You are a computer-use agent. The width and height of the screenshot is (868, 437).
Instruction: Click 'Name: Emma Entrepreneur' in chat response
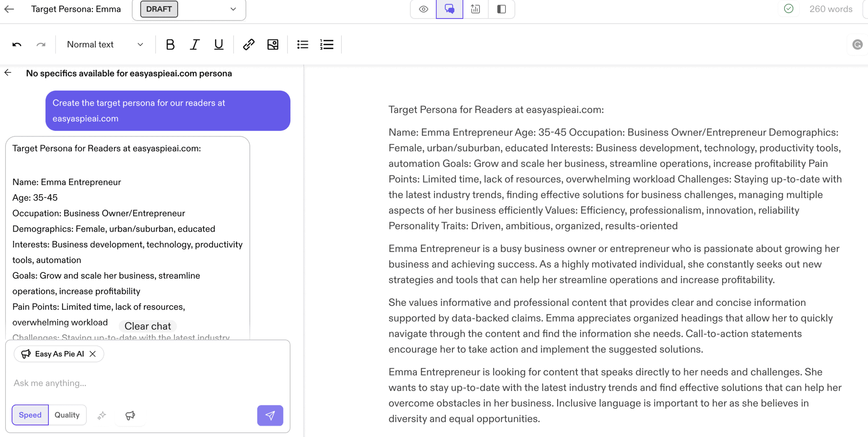click(67, 182)
